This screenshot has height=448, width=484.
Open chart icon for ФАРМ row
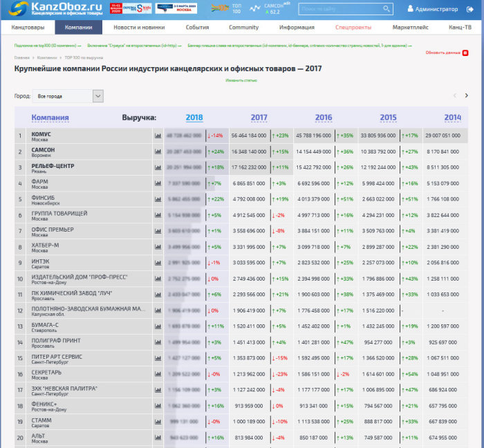pyautogui.click(x=158, y=183)
